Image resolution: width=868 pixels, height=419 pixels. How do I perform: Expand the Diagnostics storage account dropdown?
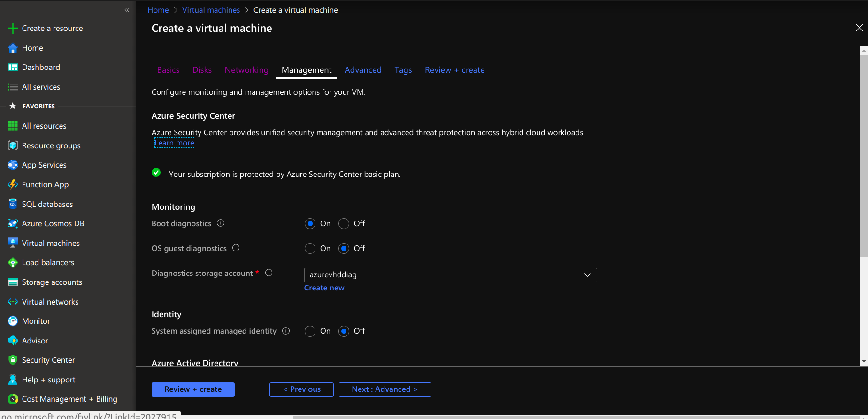tap(587, 275)
